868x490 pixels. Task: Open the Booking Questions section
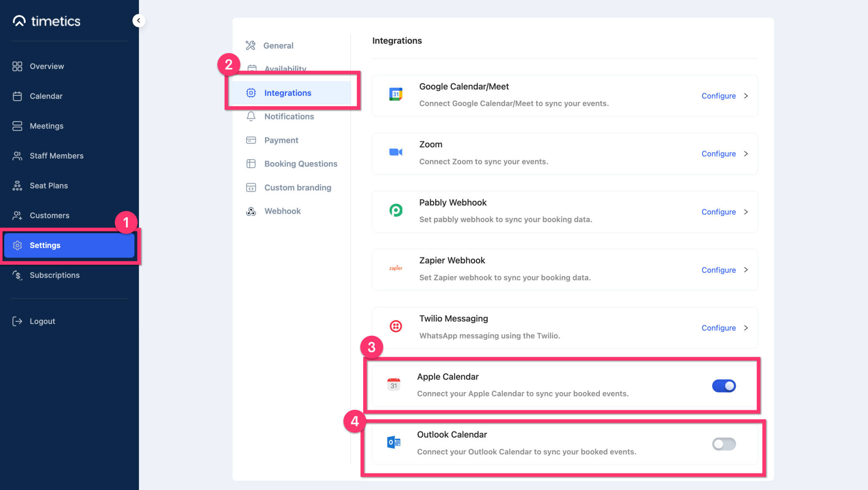pos(301,164)
